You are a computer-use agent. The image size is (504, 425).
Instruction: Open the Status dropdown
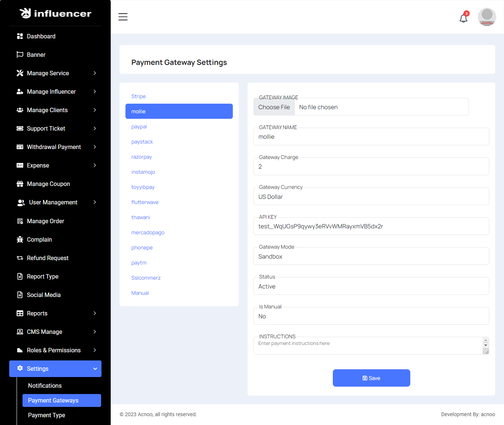(371, 286)
